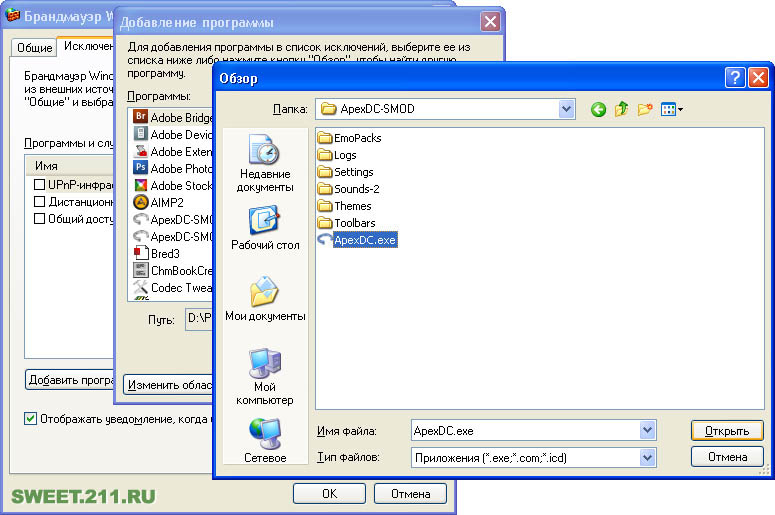This screenshot has height=515, width=775.
Task: Click Добавить программу button in firewall window
Action: [70, 380]
